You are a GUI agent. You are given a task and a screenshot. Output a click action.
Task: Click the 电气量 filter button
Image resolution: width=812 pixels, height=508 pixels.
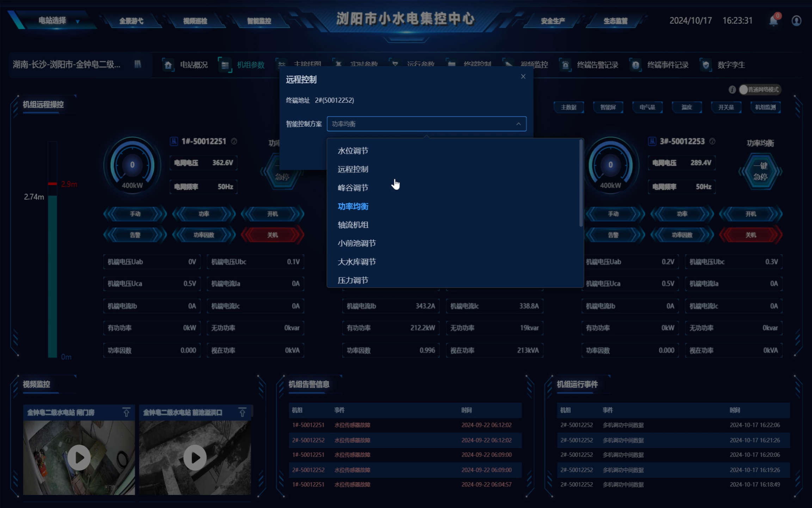coord(647,107)
